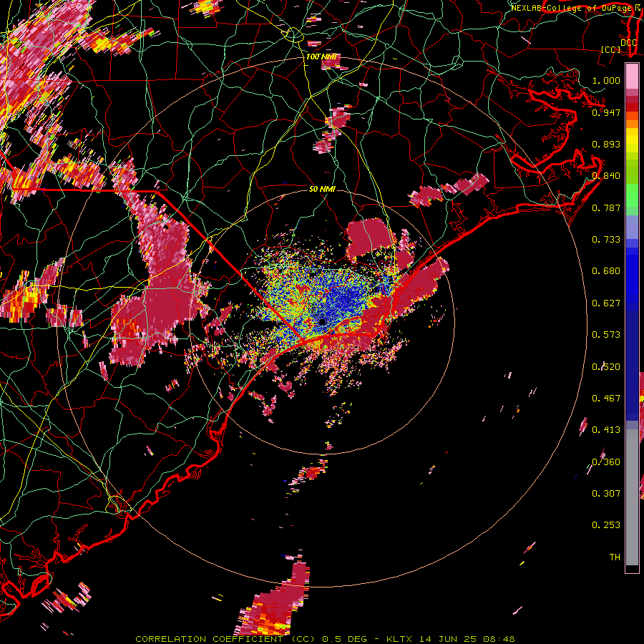Image resolution: width=644 pixels, height=644 pixels.
Task: Click the 1.000 value on the scale
Action: click(606, 80)
